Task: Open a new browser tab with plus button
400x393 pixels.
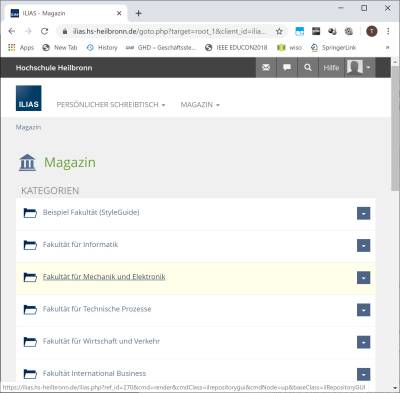Action: [x=139, y=13]
